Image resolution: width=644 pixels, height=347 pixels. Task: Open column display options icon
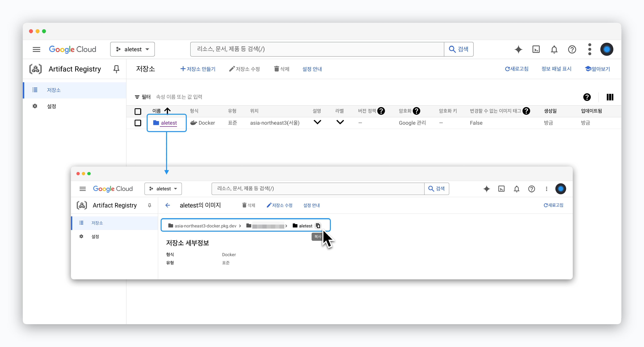click(610, 97)
